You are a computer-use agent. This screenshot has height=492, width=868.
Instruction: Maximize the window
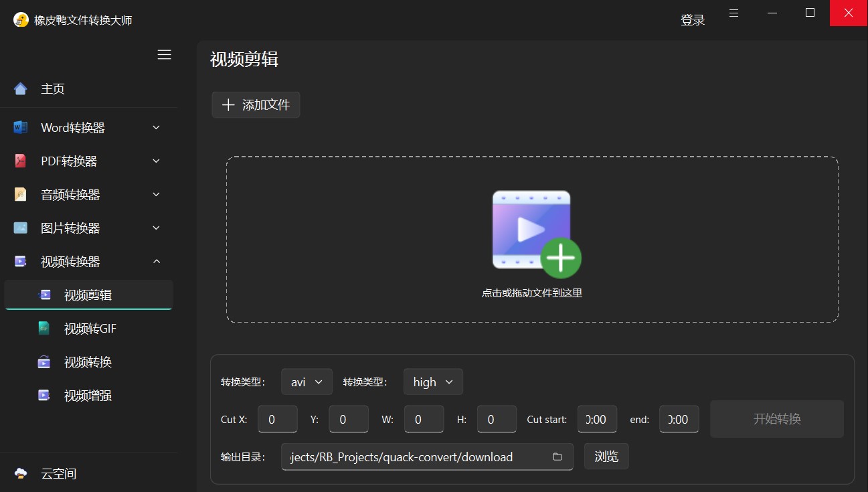[810, 13]
